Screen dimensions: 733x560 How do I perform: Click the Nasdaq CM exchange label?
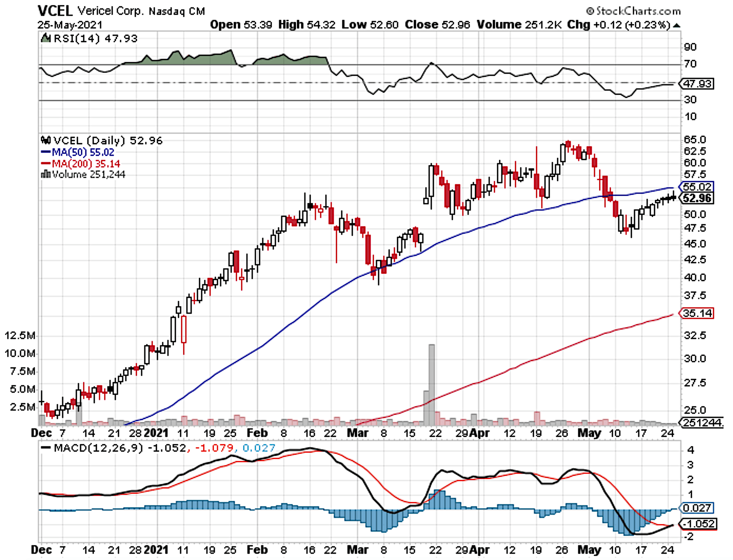[x=177, y=11]
